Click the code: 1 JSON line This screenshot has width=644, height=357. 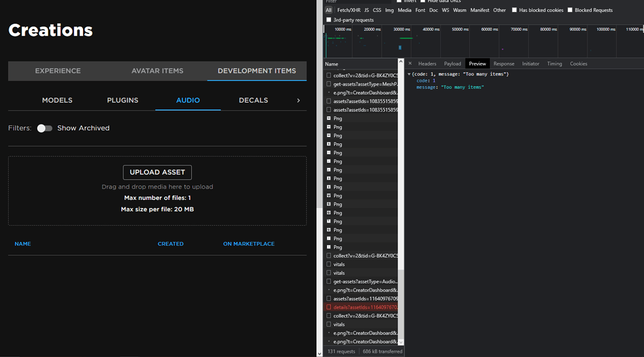(426, 81)
